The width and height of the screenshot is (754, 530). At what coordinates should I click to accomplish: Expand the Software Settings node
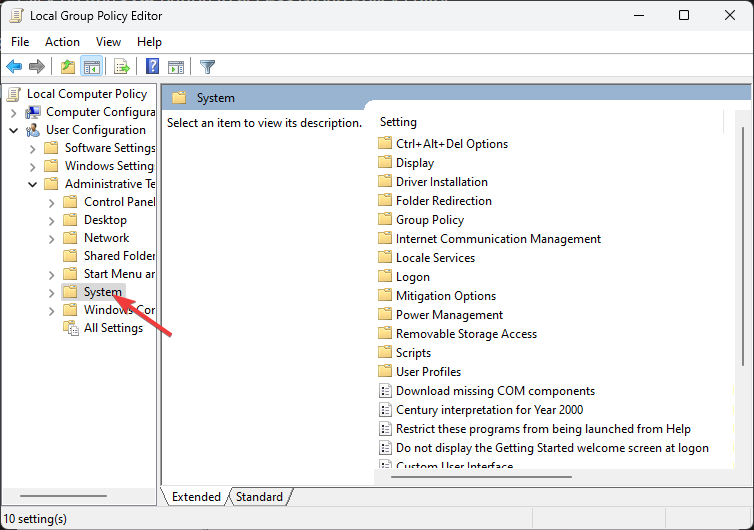pyautogui.click(x=32, y=149)
